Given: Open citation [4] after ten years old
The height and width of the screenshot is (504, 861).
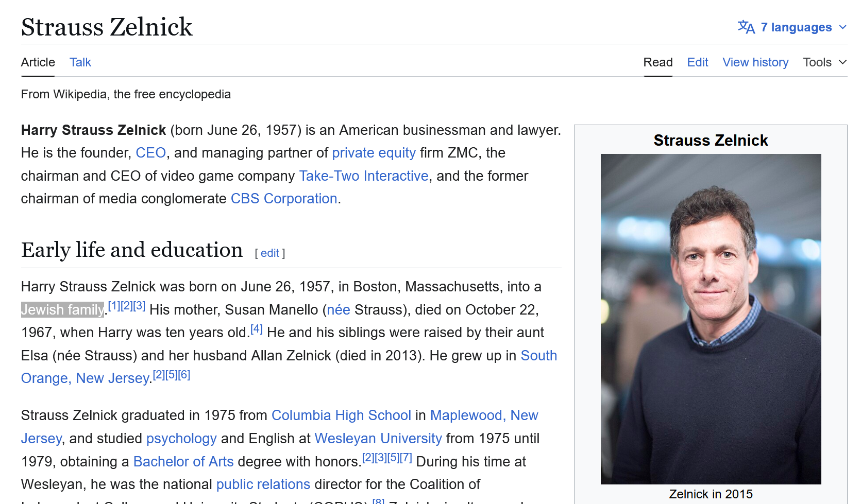Looking at the screenshot, I should [x=257, y=329].
